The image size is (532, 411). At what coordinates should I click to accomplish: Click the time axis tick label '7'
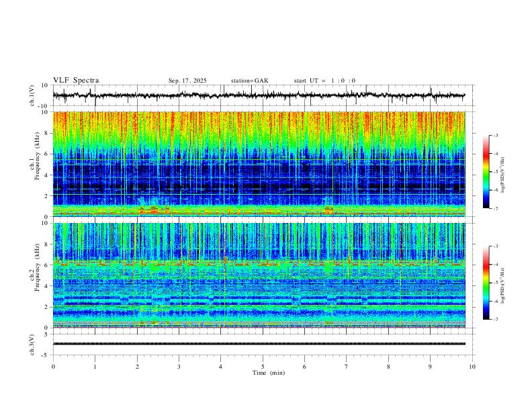click(x=347, y=367)
